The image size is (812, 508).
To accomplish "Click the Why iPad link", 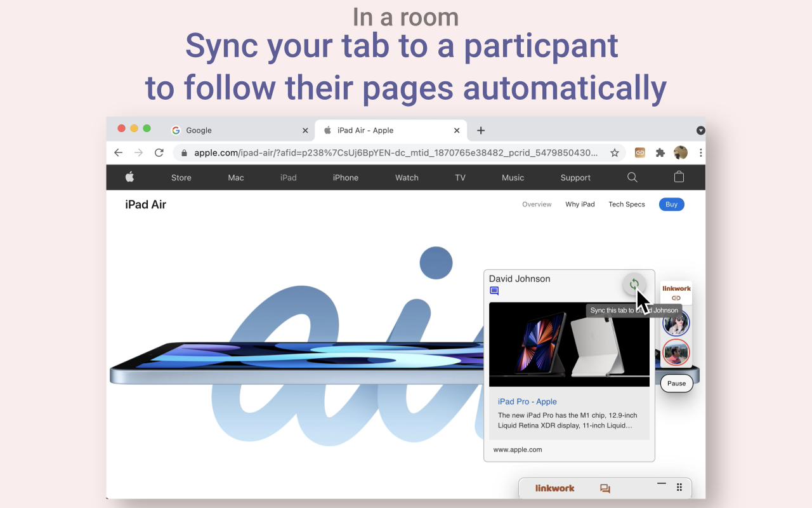I will tap(580, 204).
